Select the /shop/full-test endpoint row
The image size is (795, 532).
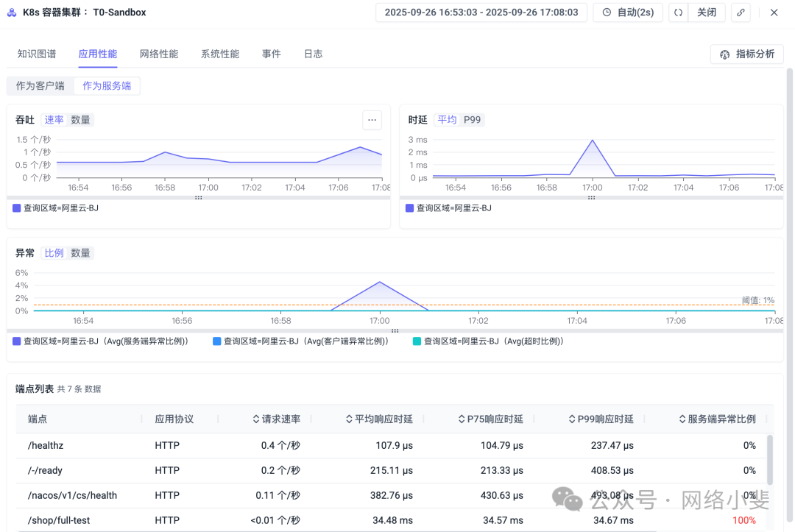(x=59, y=520)
